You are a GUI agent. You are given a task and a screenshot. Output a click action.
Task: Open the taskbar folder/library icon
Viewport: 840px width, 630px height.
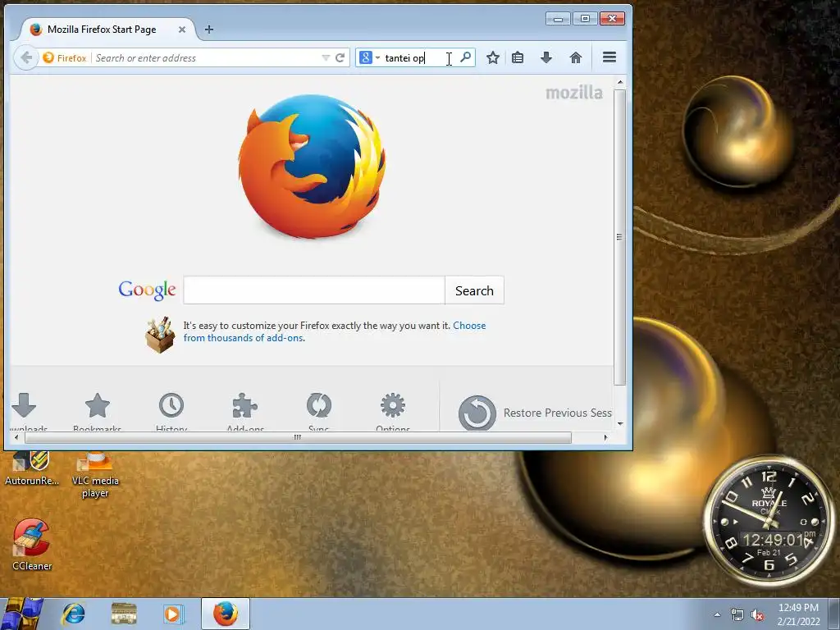124,614
